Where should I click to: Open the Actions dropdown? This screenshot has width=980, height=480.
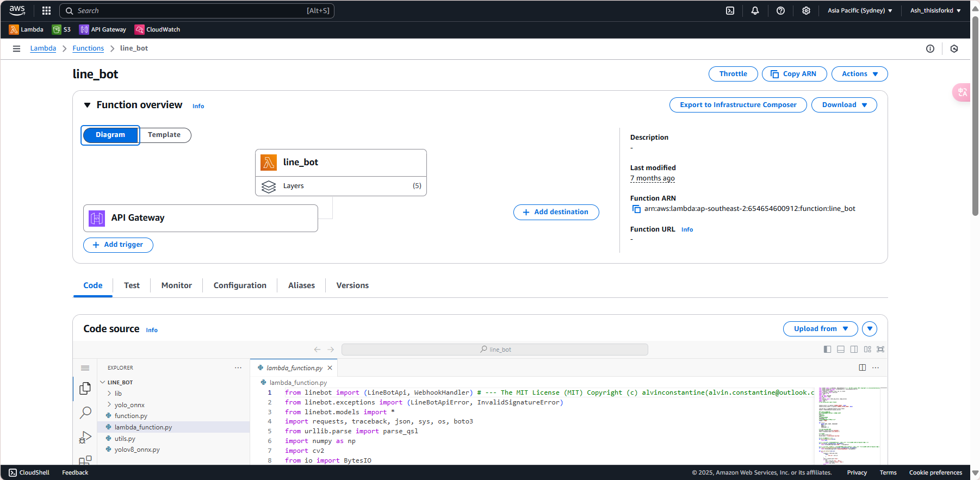tap(859, 74)
